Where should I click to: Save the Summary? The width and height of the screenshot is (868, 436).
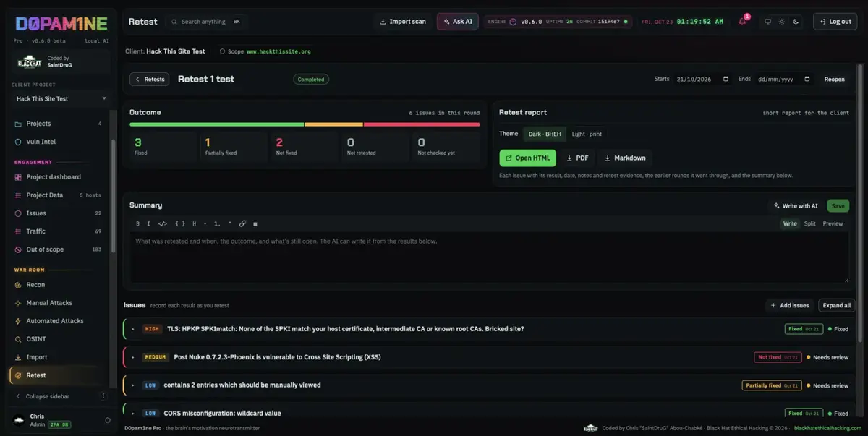click(838, 205)
